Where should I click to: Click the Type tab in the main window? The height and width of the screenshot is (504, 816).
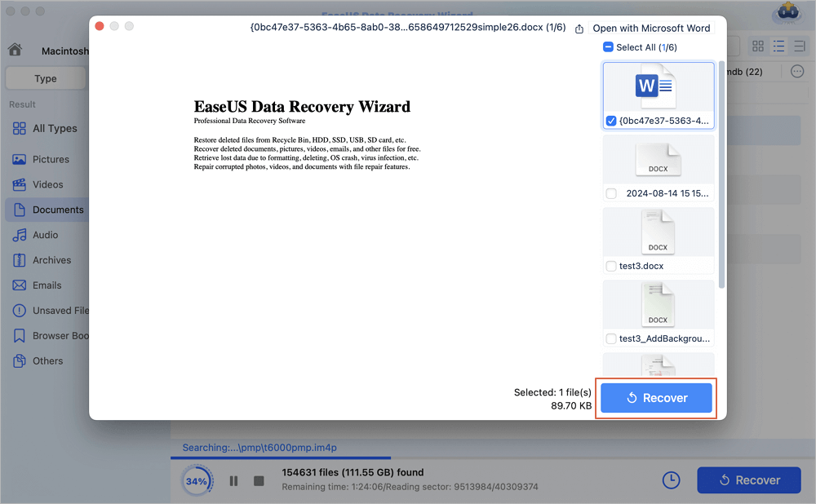point(46,78)
